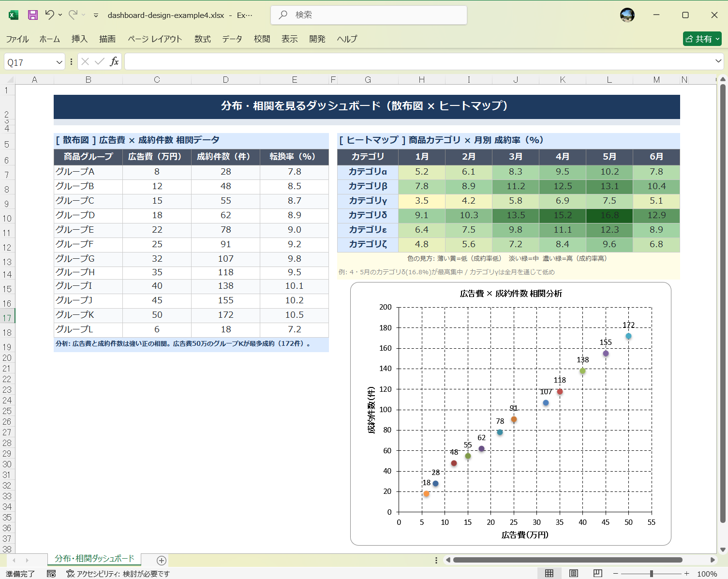This screenshot has width=728, height=579.
Task: Click the chart title 広告費 × 成約件数 相関分析
Action: point(511,294)
